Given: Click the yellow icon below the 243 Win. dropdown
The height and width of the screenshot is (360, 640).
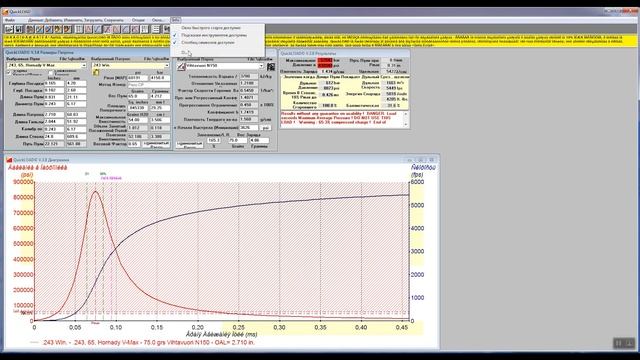Looking at the screenshot, I should [96, 72].
